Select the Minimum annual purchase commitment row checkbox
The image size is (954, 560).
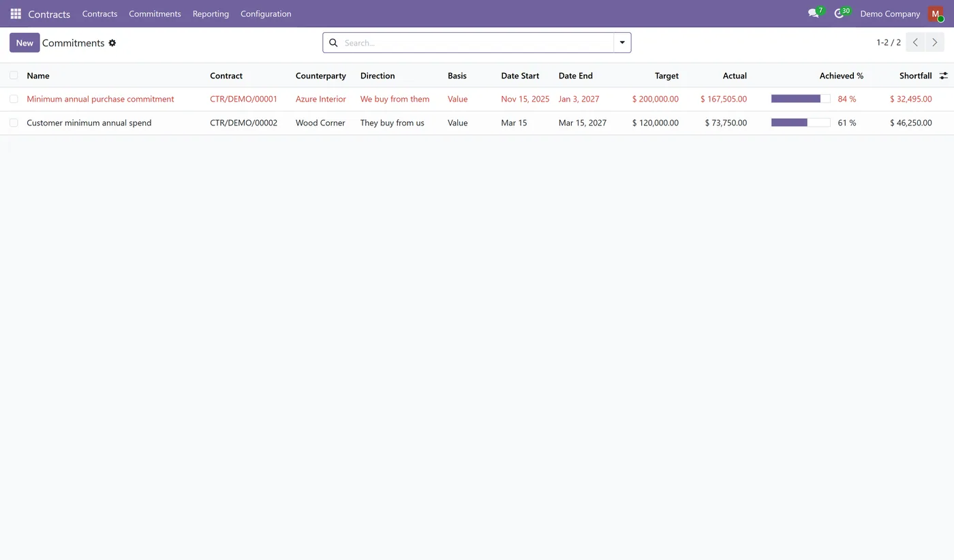[14, 99]
